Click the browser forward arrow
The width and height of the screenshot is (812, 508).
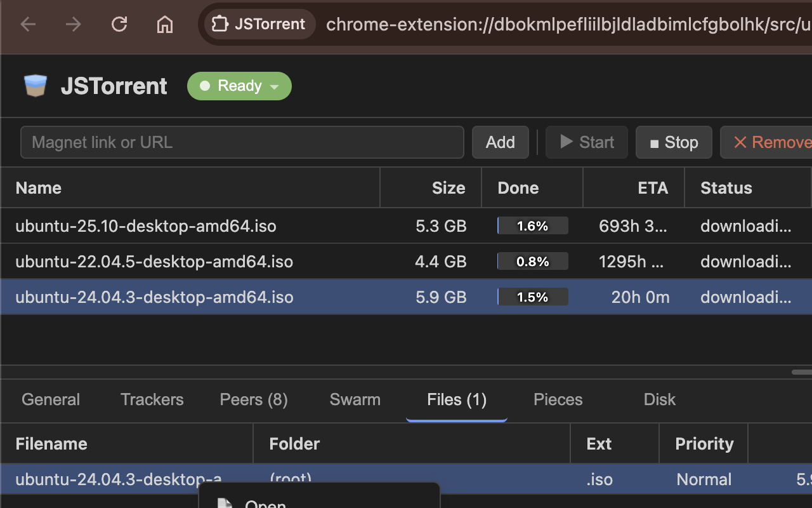pyautogui.click(x=74, y=25)
